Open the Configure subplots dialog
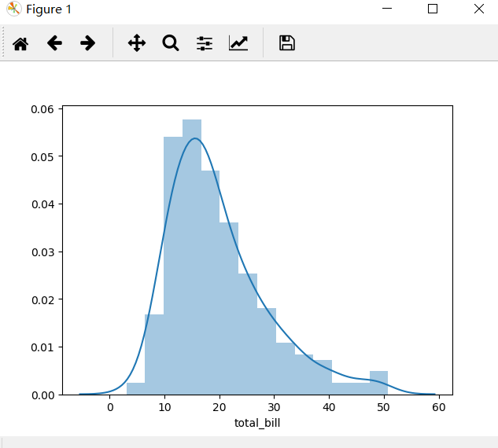 pyautogui.click(x=205, y=43)
